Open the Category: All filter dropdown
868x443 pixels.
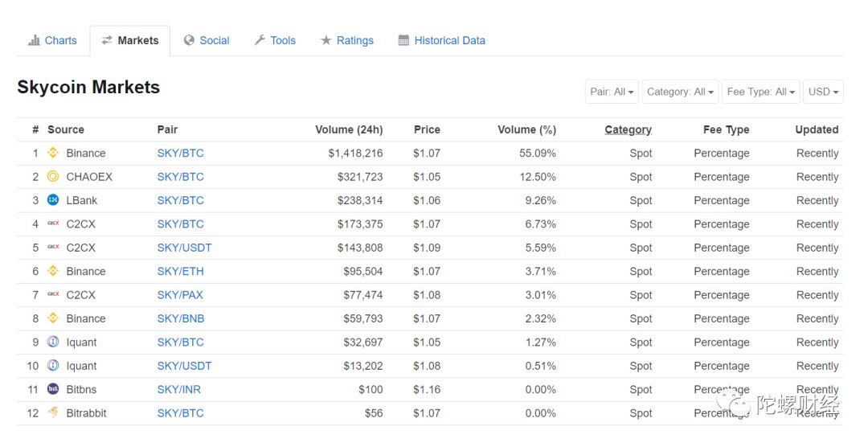[x=681, y=92]
